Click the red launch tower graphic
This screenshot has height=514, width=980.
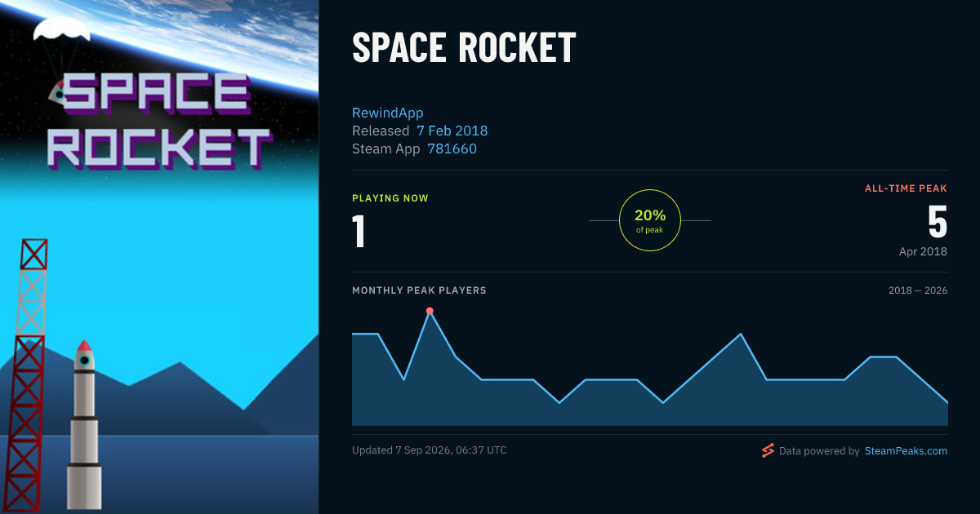click(26, 375)
